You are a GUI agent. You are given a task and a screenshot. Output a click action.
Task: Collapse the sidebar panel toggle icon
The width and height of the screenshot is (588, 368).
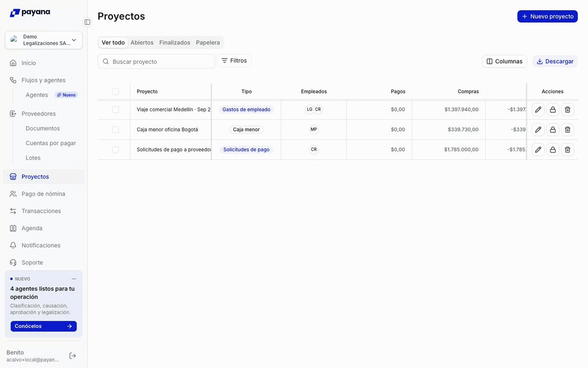tap(87, 22)
